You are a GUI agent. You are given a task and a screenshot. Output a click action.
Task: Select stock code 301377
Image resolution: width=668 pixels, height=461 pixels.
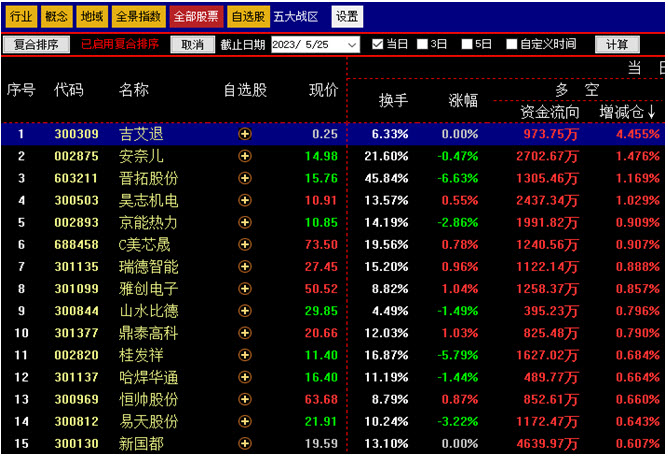77,333
